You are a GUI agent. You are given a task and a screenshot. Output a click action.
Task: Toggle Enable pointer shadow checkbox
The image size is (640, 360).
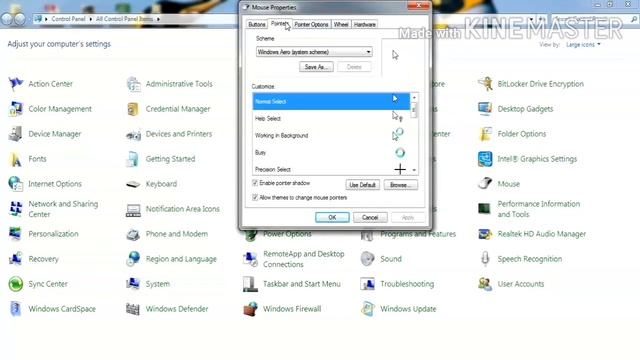(255, 183)
